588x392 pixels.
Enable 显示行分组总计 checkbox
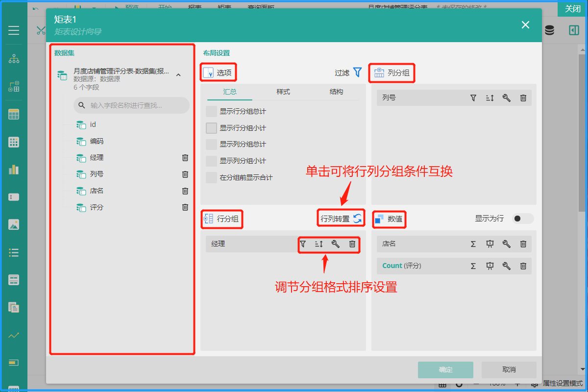pos(211,112)
